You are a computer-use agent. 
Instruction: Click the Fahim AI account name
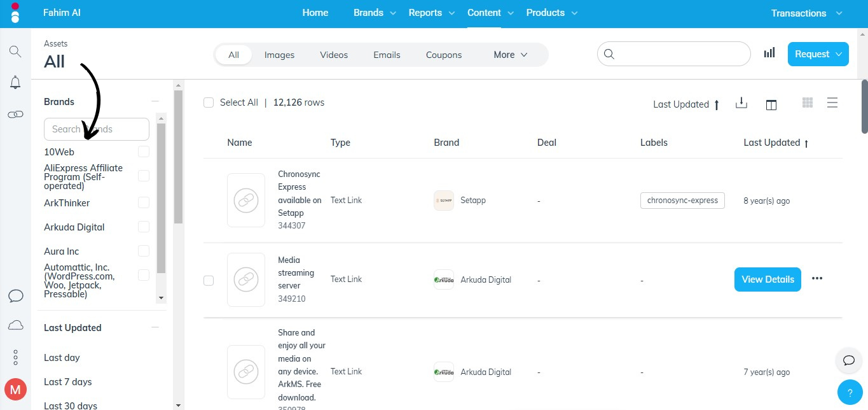pyautogui.click(x=62, y=13)
